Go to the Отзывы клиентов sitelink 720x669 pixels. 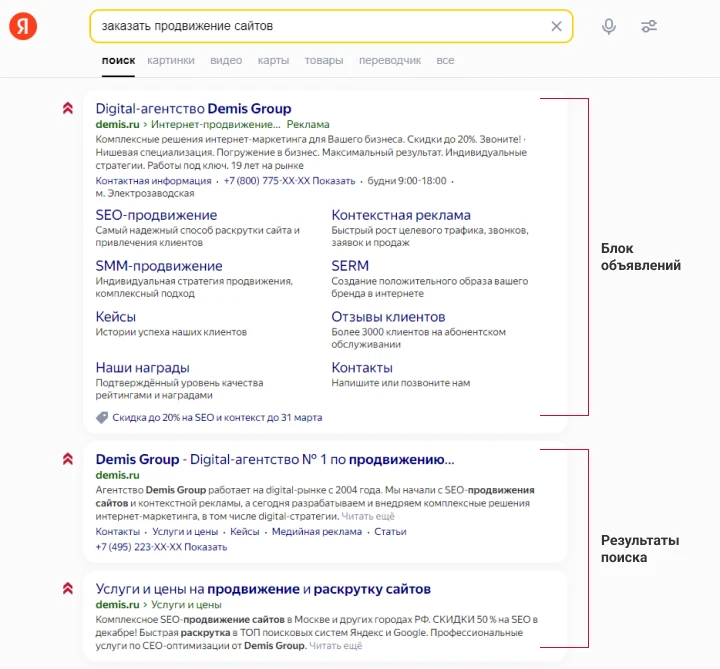388,317
